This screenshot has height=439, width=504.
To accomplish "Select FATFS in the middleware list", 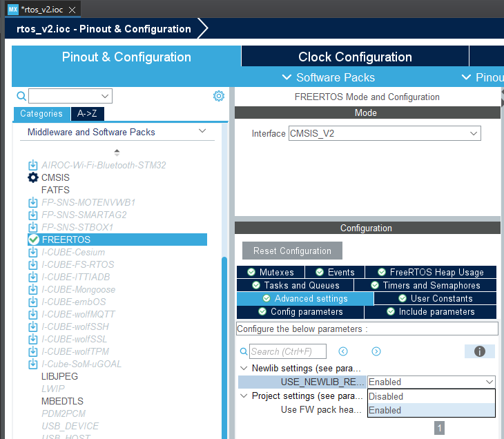I will [55, 190].
